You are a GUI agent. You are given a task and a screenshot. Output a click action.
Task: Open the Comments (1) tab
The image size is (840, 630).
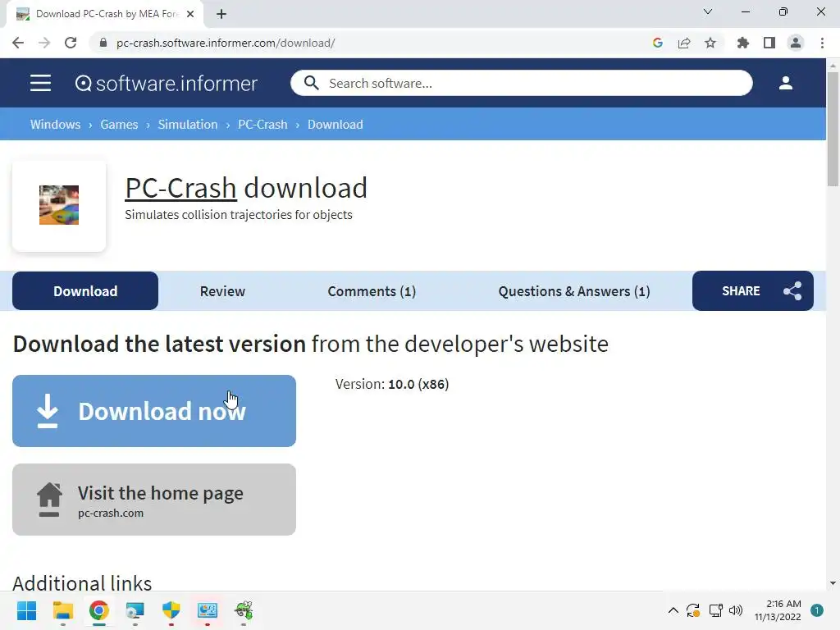372,291
